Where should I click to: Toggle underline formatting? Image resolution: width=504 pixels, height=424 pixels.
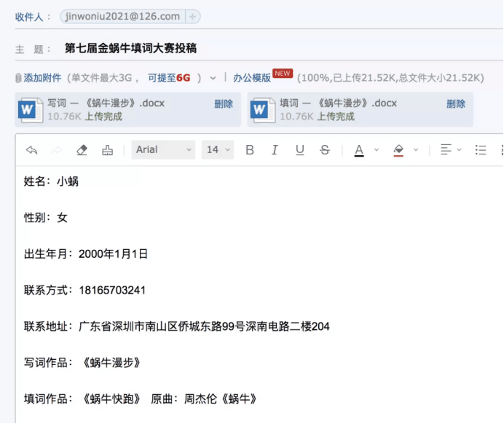coord(299,150)
